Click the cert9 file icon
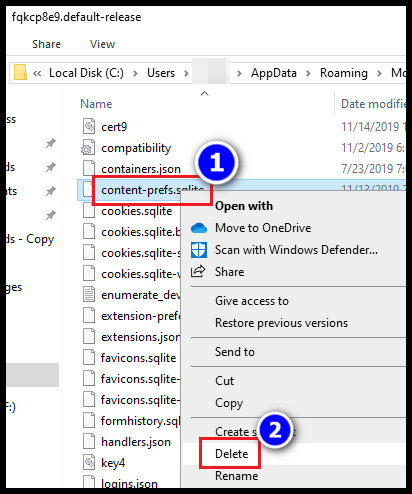This screenshot has height=494, width=412. (x=89, y=127)
